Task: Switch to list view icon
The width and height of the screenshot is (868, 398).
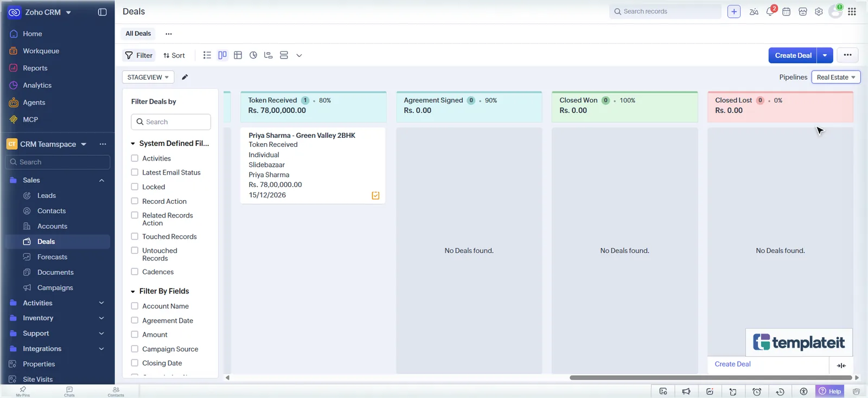Action: 207,55
